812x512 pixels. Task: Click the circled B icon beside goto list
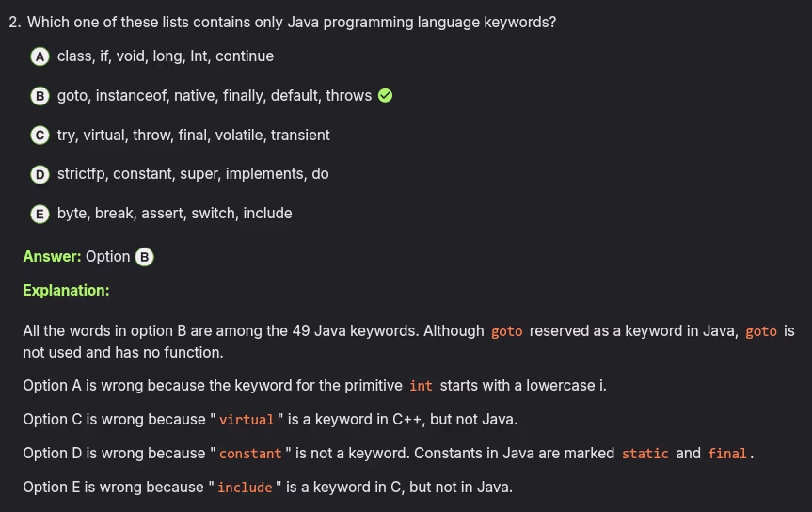point(40,96)
